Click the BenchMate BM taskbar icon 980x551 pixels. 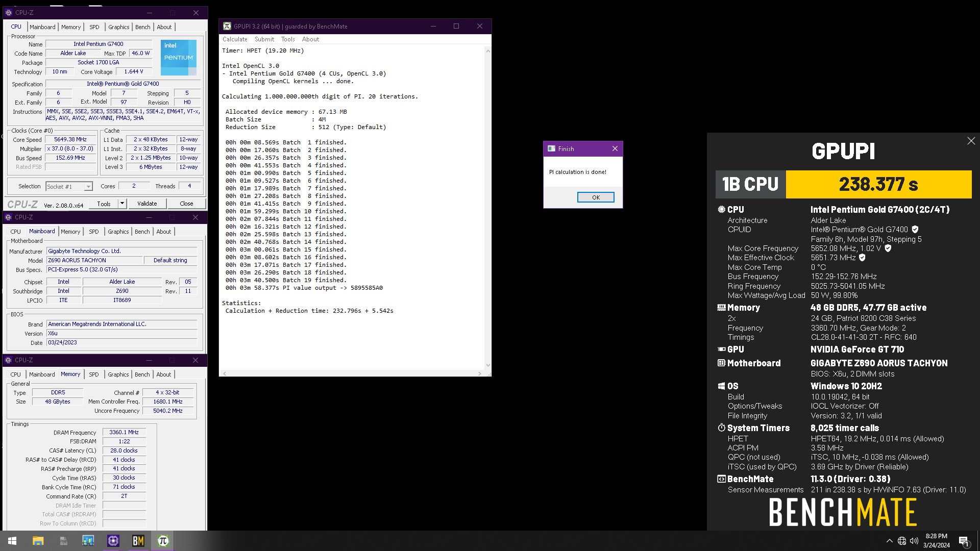[x=138, y=541]
